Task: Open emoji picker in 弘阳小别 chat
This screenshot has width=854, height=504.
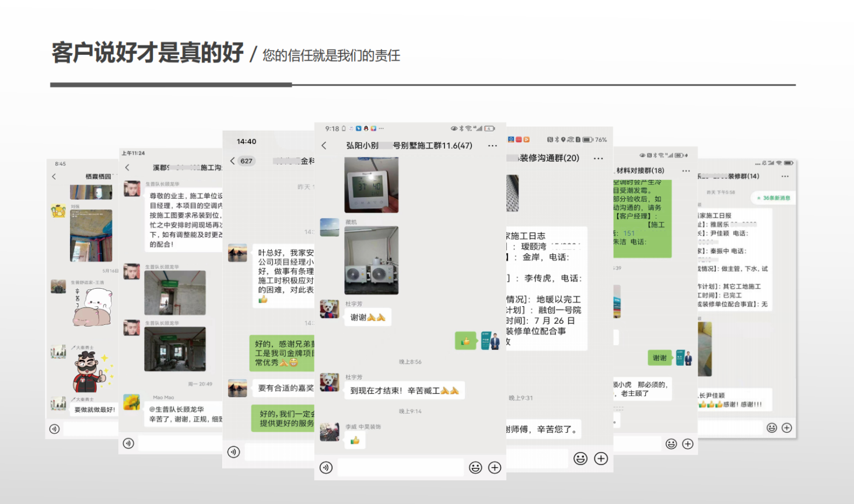Action: tap(475, 467)
